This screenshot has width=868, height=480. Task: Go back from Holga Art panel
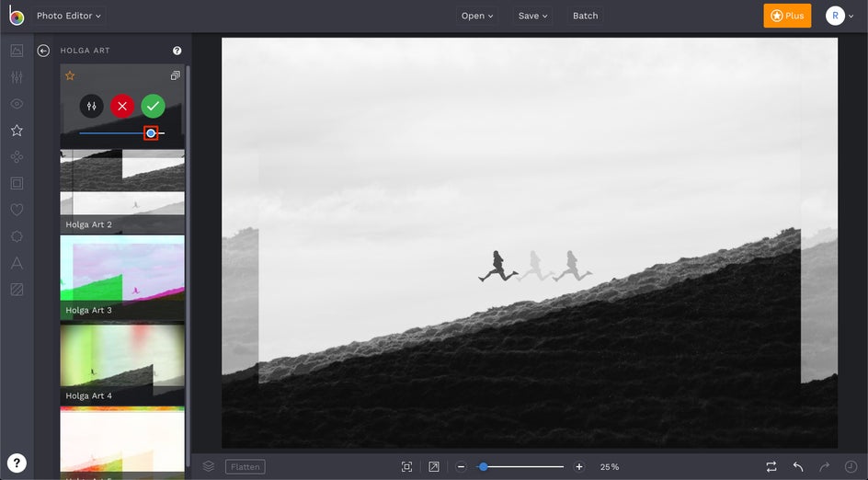43,51
